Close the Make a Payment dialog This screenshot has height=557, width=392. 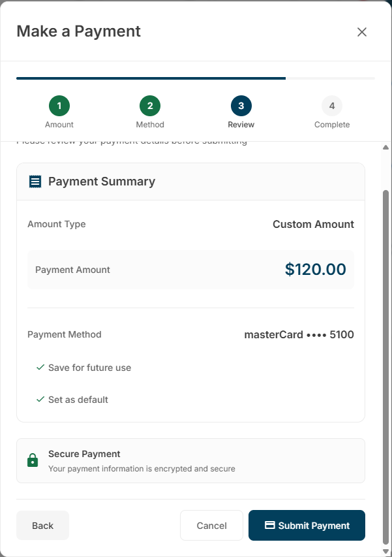[362, 32]
